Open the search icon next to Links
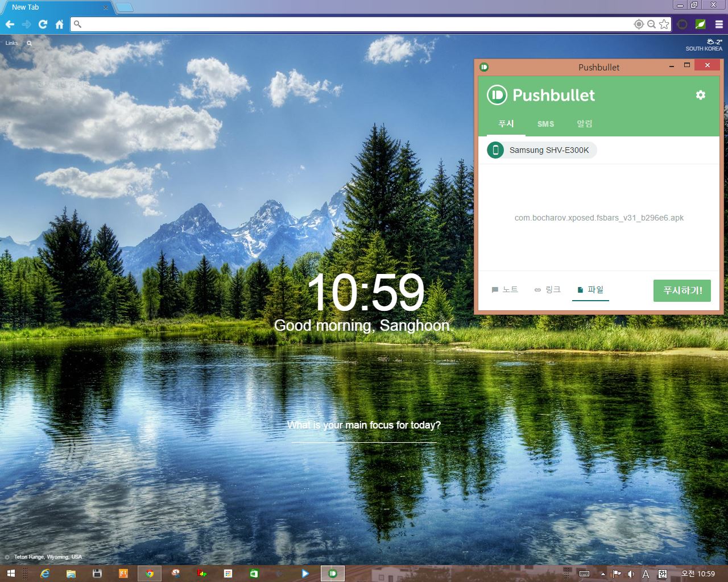728x582 pixels. [29, 43]
